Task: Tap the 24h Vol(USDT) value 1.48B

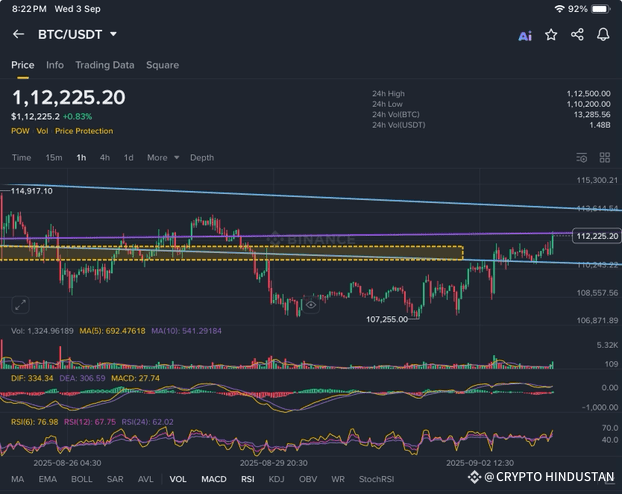Action: (600, 125)
